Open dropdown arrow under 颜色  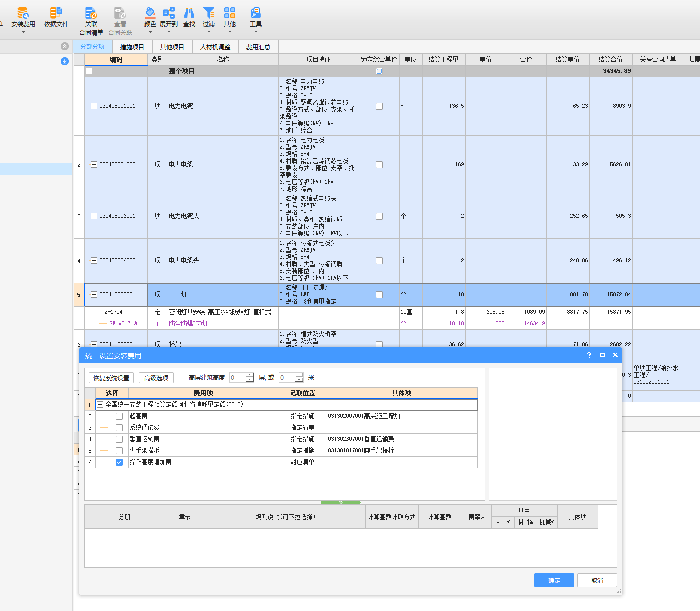150,32
